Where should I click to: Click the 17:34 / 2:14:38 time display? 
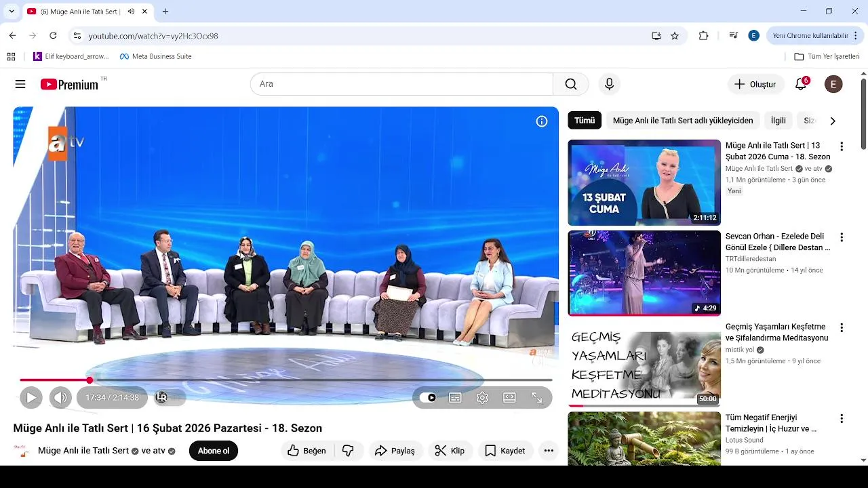112,398
